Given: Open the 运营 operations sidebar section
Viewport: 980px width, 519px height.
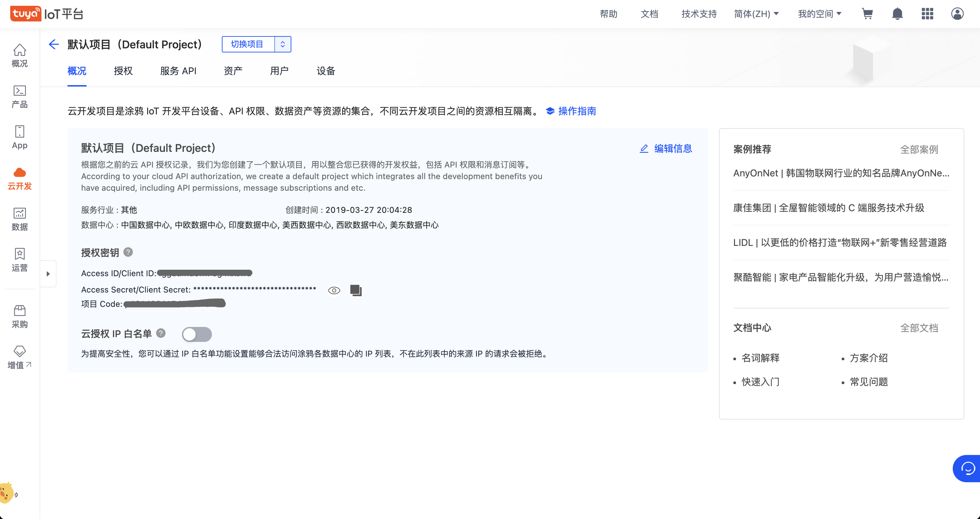Looking at the screenshot, I should coord(19,260).
